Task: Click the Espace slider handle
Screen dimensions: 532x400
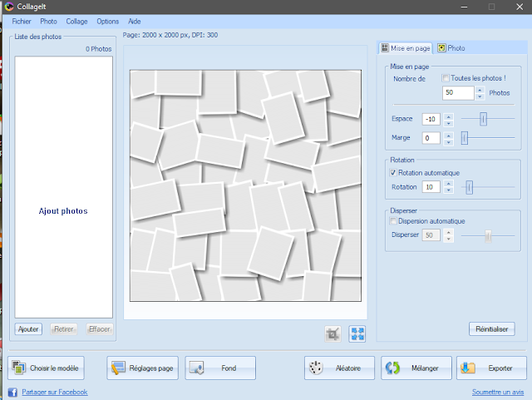Action: point(484,119)
